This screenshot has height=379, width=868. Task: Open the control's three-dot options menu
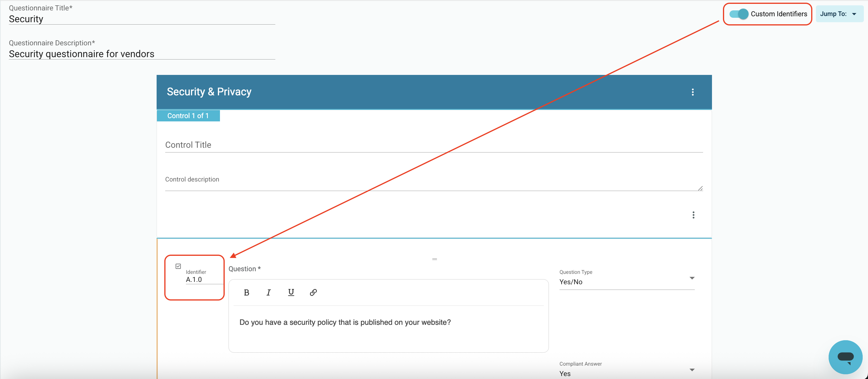pos(693,215)
